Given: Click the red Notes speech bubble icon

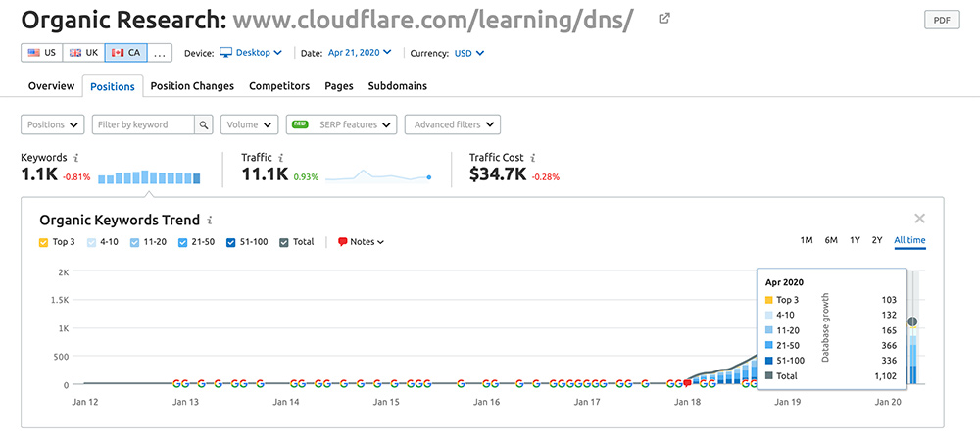Looking at the screenshot, I should click(x=342, y=242).
